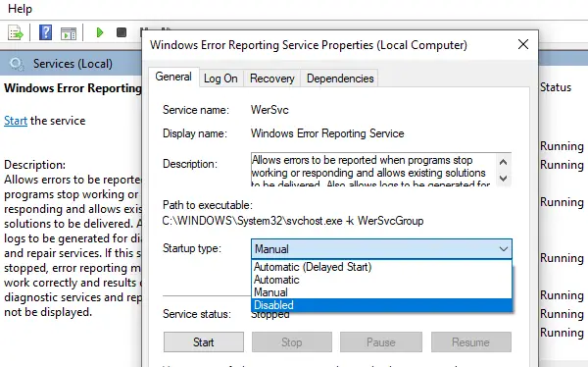Select the General tab

(173, 77)
